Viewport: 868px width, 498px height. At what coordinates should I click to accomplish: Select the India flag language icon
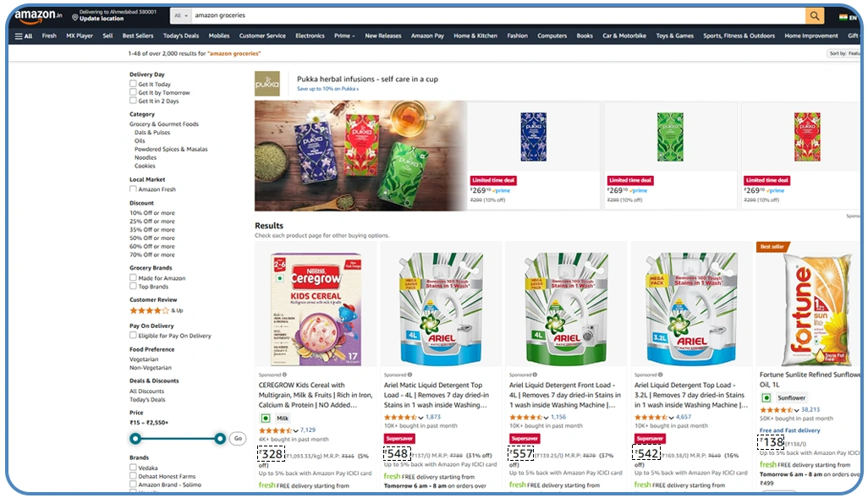(843, 17)
